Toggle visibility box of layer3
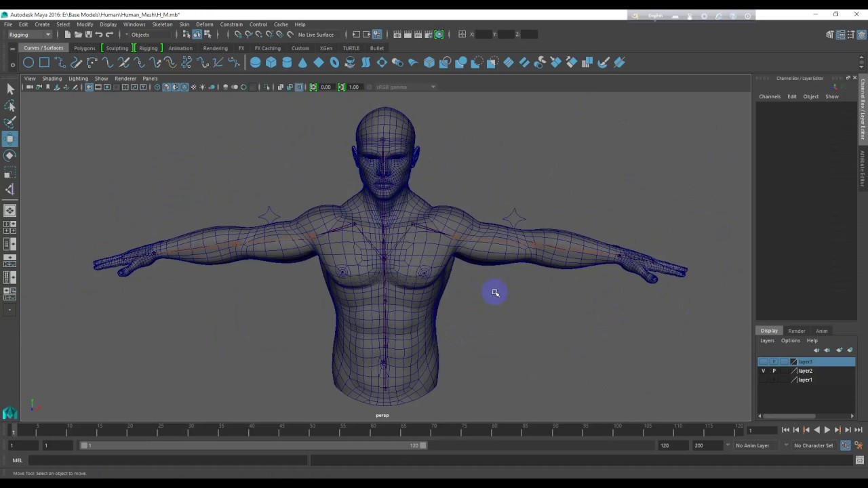 763,362
